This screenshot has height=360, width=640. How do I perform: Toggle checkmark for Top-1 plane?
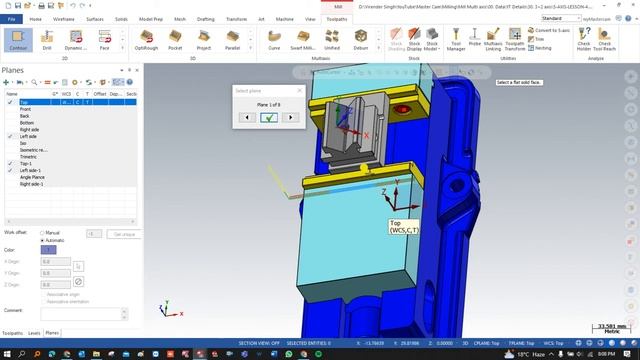pyautogui.click(x=10, y=164)
